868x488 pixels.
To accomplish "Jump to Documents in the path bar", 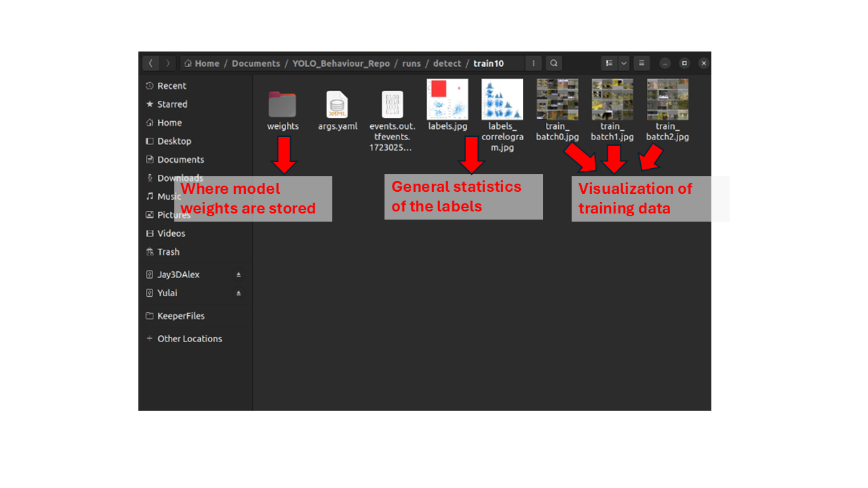I will click(x=256, y=64).
